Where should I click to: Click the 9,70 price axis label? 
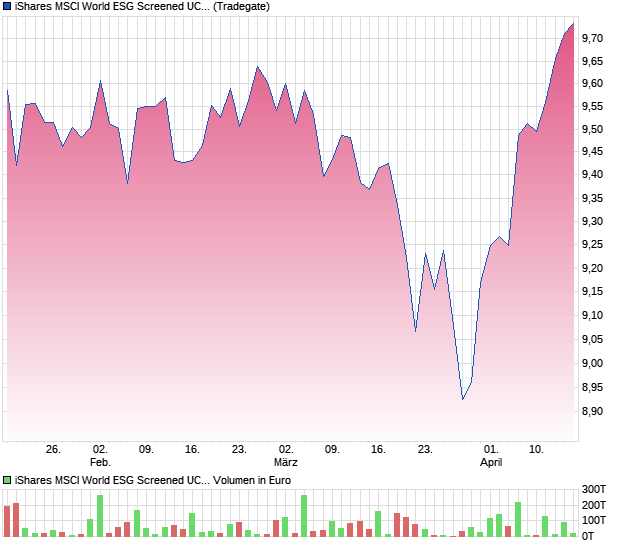[x=592, y=38]
